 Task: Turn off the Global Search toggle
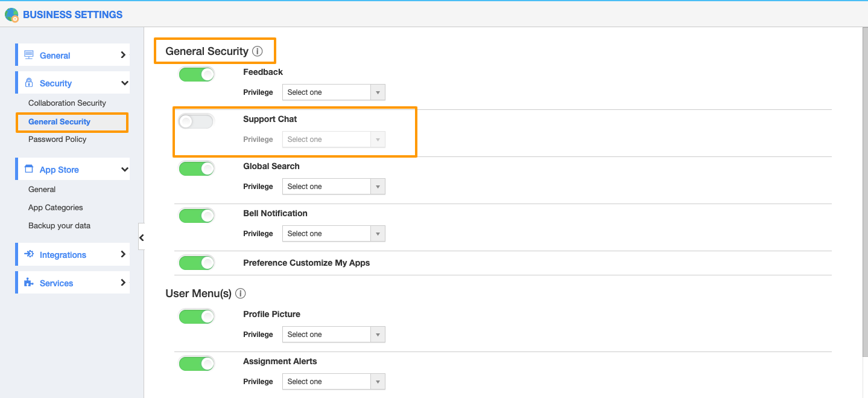197,169
